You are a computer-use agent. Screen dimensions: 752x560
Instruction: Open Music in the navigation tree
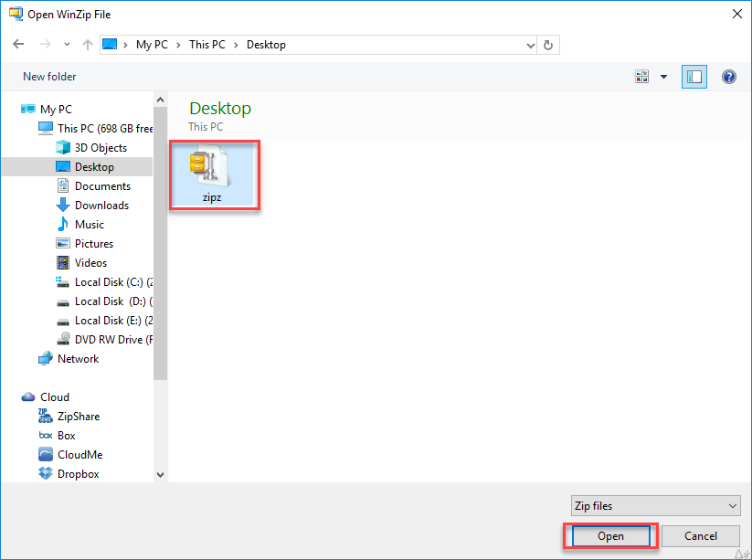pyautogui.click(x=90, y=225)
